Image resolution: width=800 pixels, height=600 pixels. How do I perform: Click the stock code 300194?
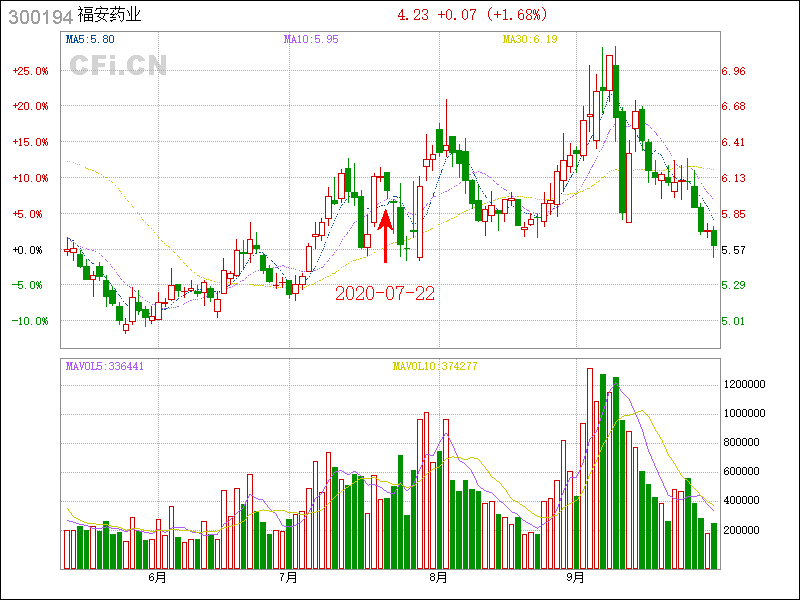click(x=41, y=16)
